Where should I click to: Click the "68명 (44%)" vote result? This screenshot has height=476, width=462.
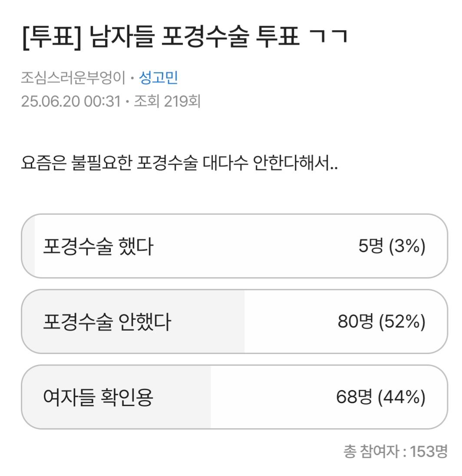(380, 397)
